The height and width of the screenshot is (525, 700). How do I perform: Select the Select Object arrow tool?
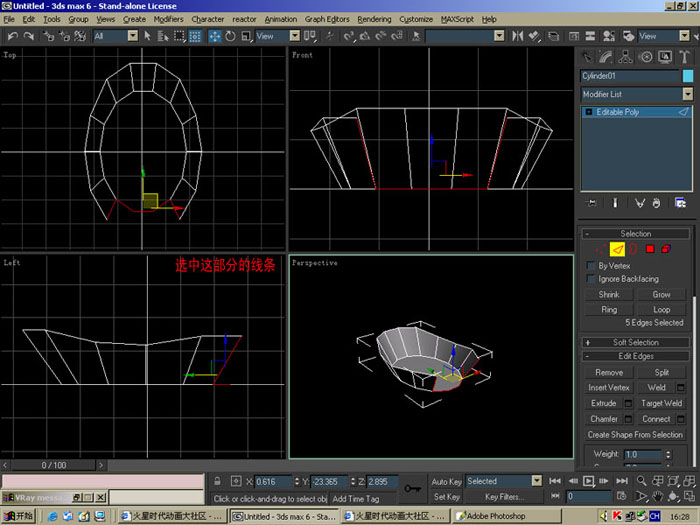tap(148, 36)
